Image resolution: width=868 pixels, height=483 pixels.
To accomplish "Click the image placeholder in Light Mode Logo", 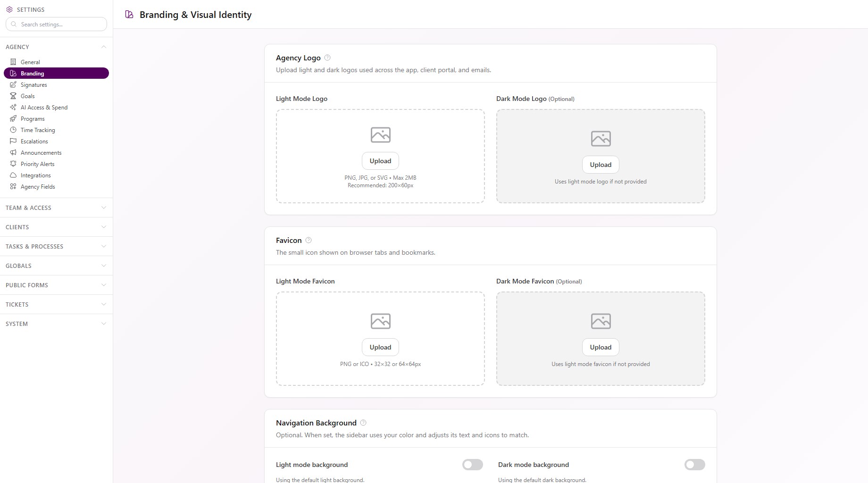I will pyautogui.click(x=381, y=135).
